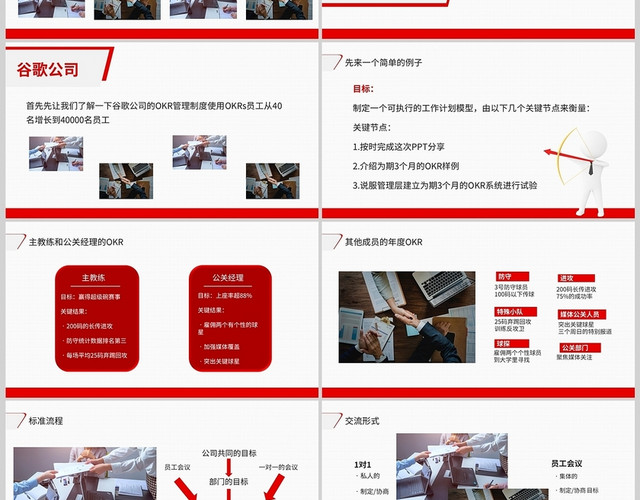Click the 进攻 red label

pos(576,278)
